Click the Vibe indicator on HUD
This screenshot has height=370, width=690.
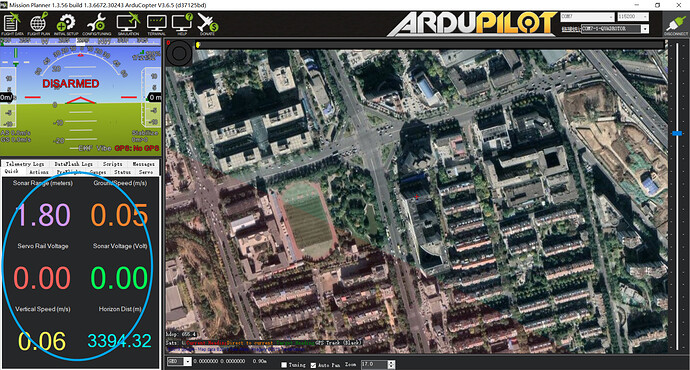click(x=104, y=148)
